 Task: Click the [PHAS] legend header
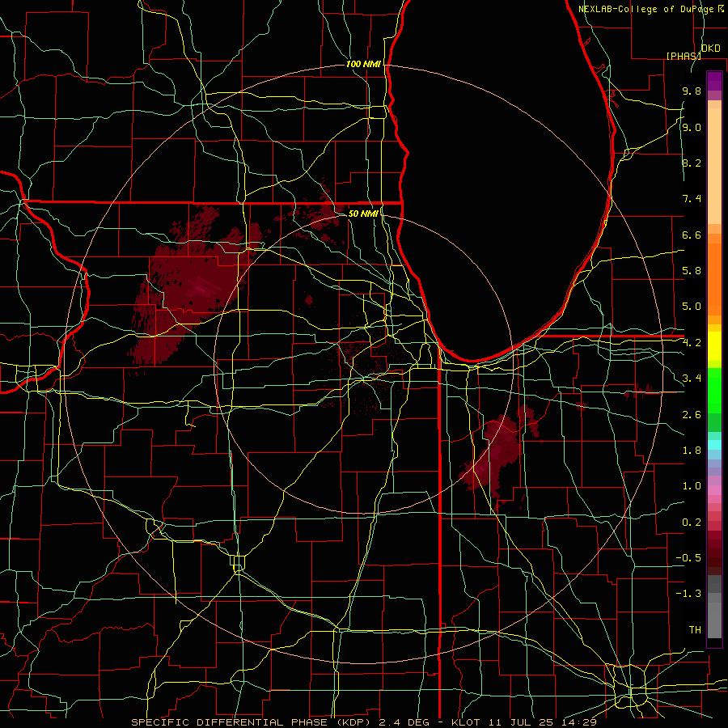click(684, 56)
